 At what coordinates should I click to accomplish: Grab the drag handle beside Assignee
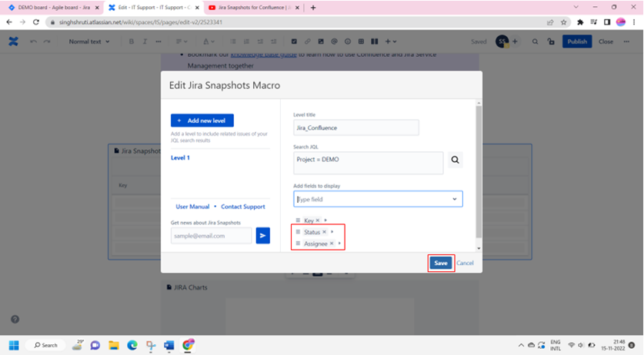(x=299, y=244)
